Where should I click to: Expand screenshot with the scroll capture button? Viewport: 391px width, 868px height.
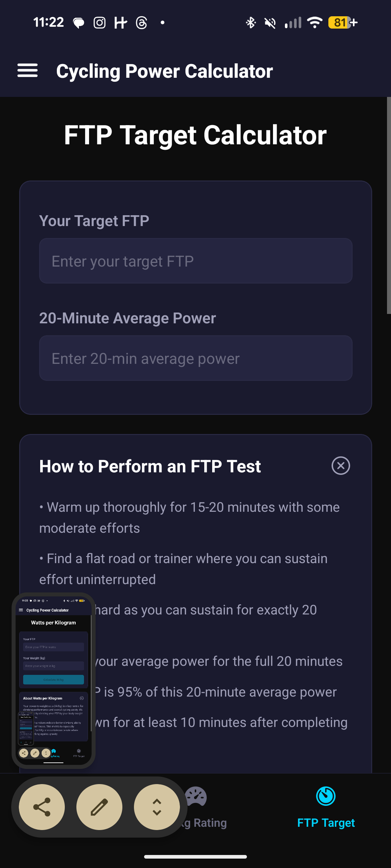157,807
